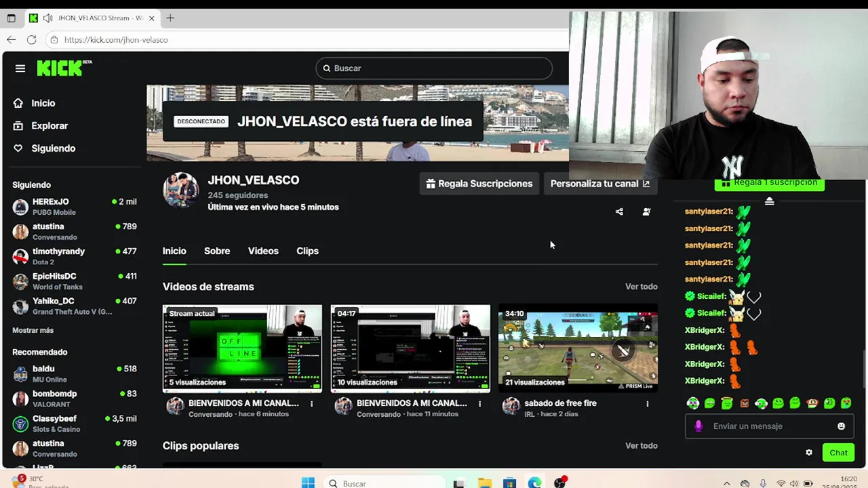868x488 pixels.
Task: Open the volume tray icon
Action: click(x=794, y=483)
